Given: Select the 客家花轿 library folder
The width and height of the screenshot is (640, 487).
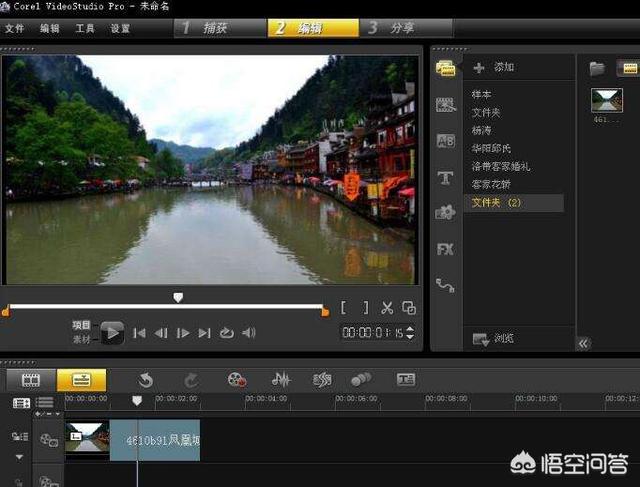Looking at the screenshot, I should [x=491, y=184].
